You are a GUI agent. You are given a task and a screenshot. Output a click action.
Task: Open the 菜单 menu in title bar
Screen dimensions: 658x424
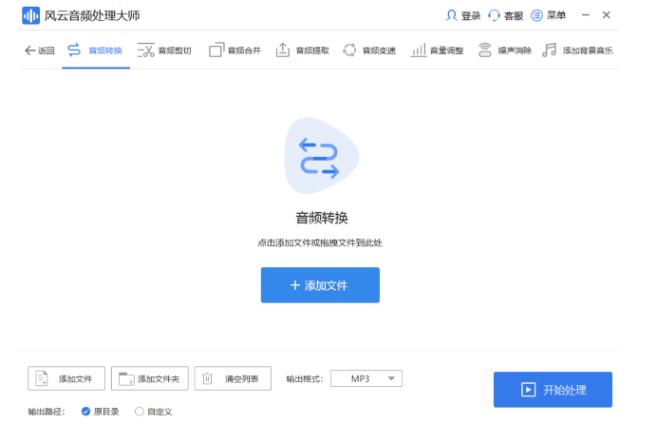coord(548,16)
